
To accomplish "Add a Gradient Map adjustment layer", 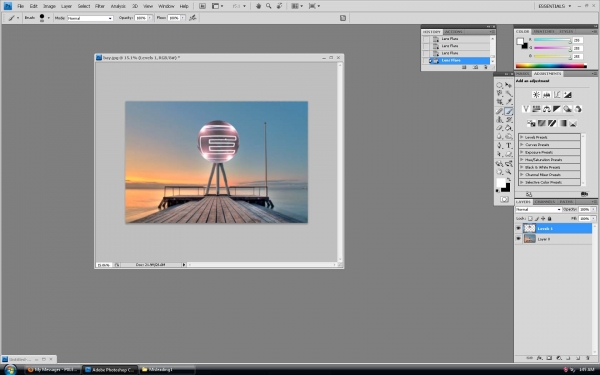I will tap(562, 123).
